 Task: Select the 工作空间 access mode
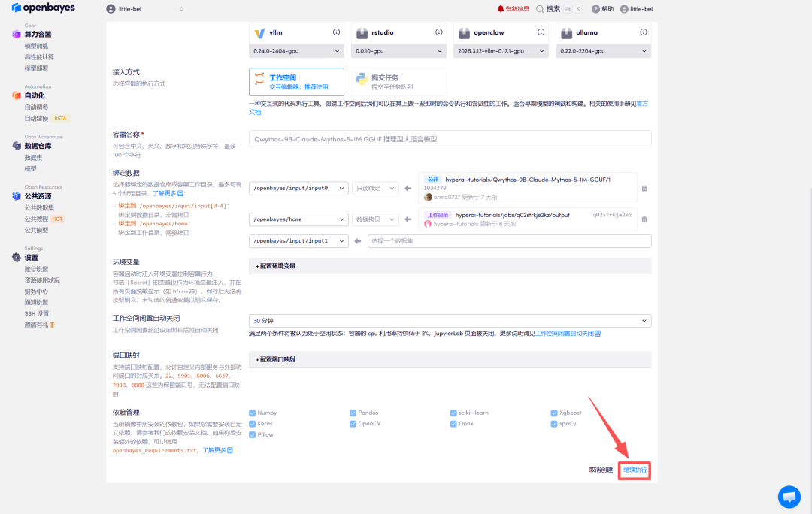point(296,82)
